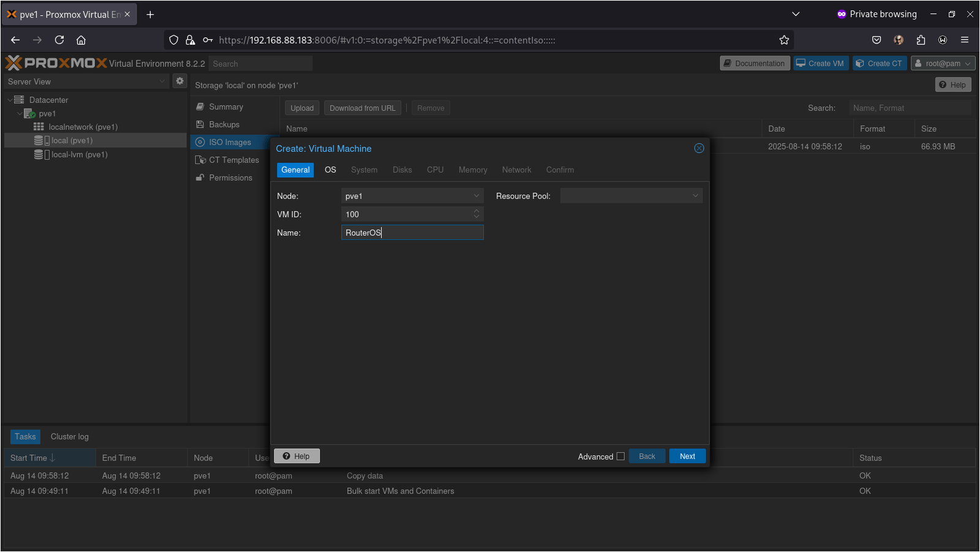Reload the browser page
Viewport: 980px width, 552px height.
tap(59, 40)
